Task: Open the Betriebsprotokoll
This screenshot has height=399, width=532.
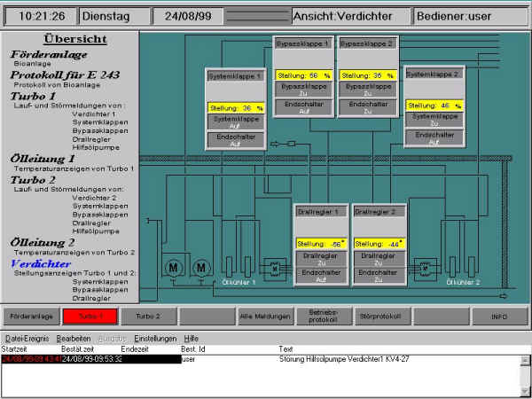Action: tap(324, 317)
